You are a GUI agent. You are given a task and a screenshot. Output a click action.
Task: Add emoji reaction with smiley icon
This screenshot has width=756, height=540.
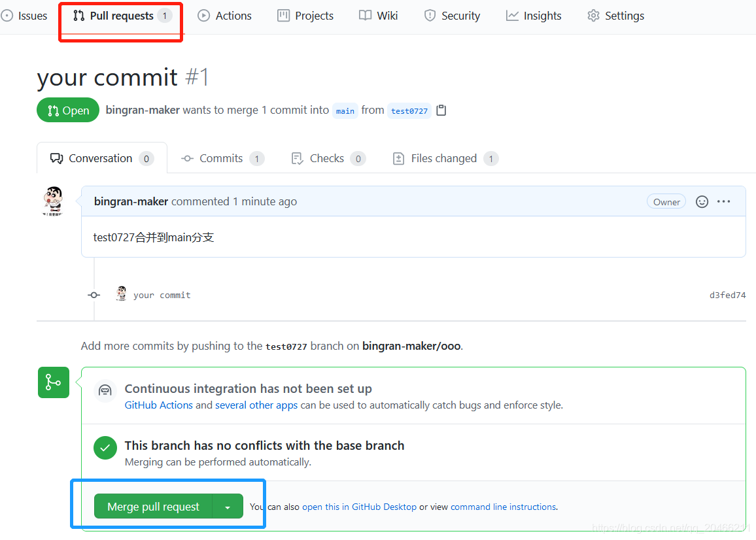[x=702, y=201]
